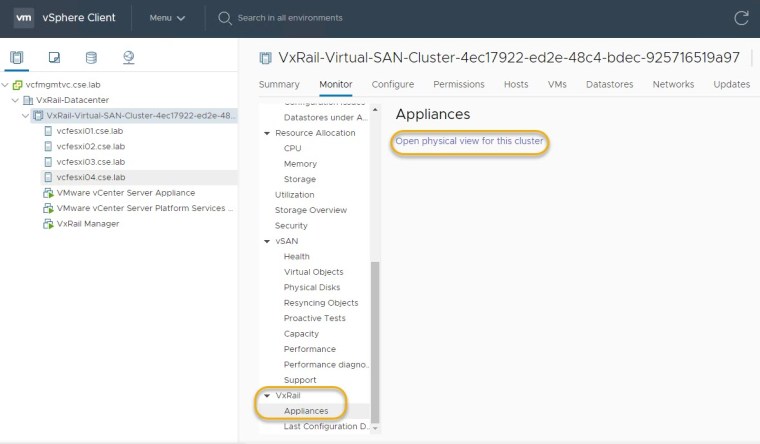760x444 pixels.
Task: Collapse the VxRail-Datacenter node
Action: point(15,101)
